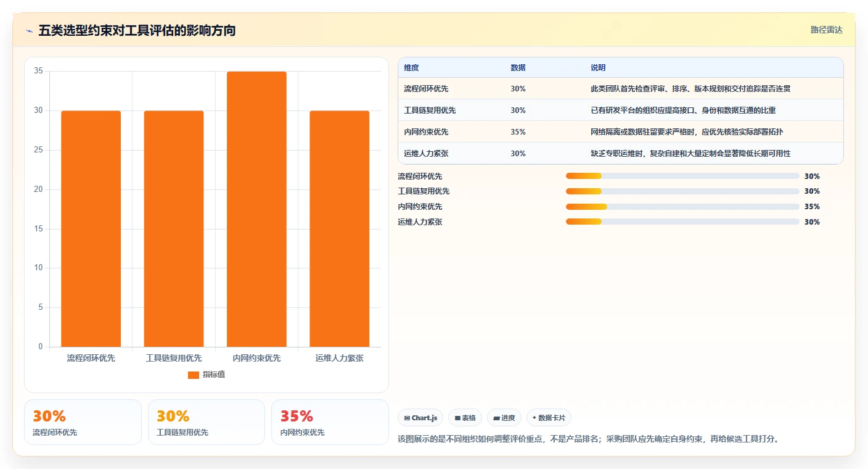Click the lightning icon beside the title
The image size is (868, 469).
30,31
